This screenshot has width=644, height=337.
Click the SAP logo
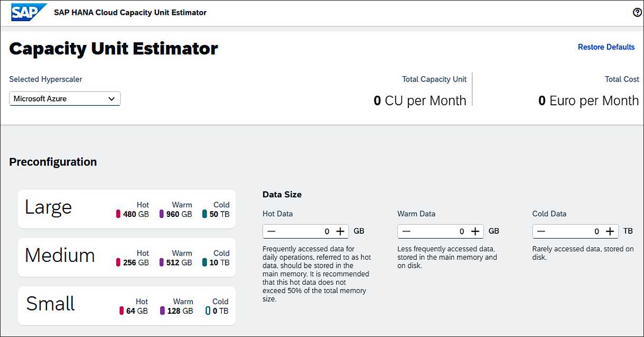(x=29, y=12)
